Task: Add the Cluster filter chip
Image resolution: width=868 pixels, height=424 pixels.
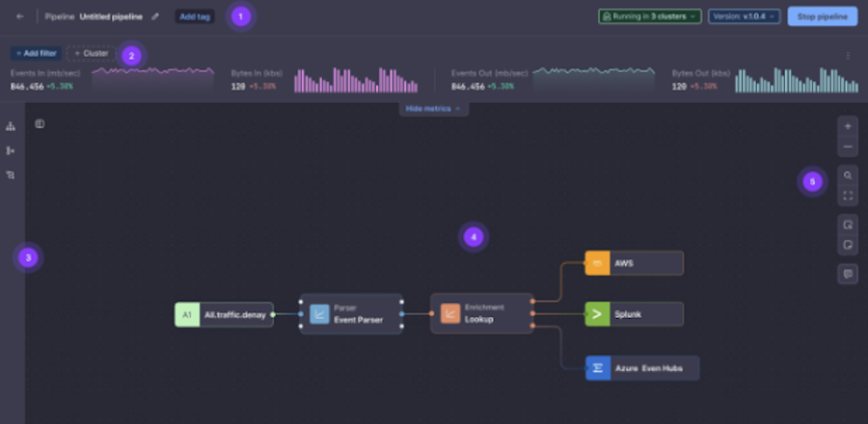Action: [x=91, y=54]
